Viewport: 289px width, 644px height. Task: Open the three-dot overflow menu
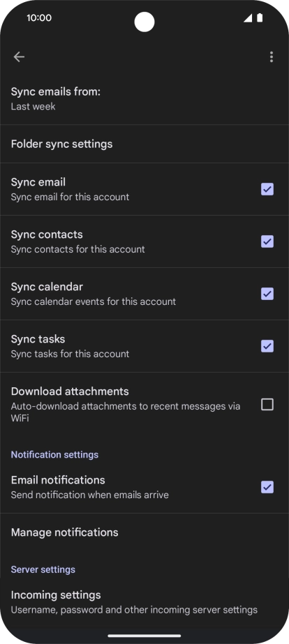tap(272, 57)
